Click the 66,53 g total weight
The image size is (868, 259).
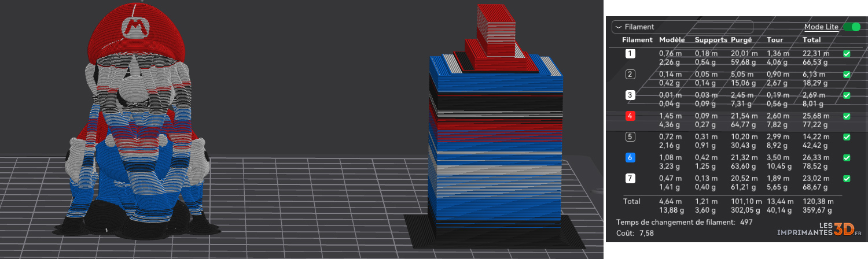816,62
